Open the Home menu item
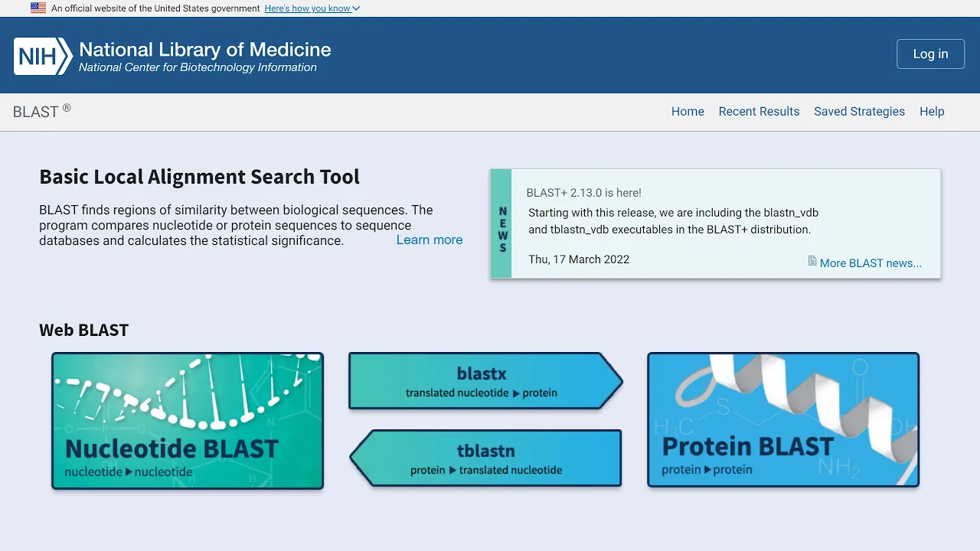Screen dimensions: 980x551 [x=688, y=112]
